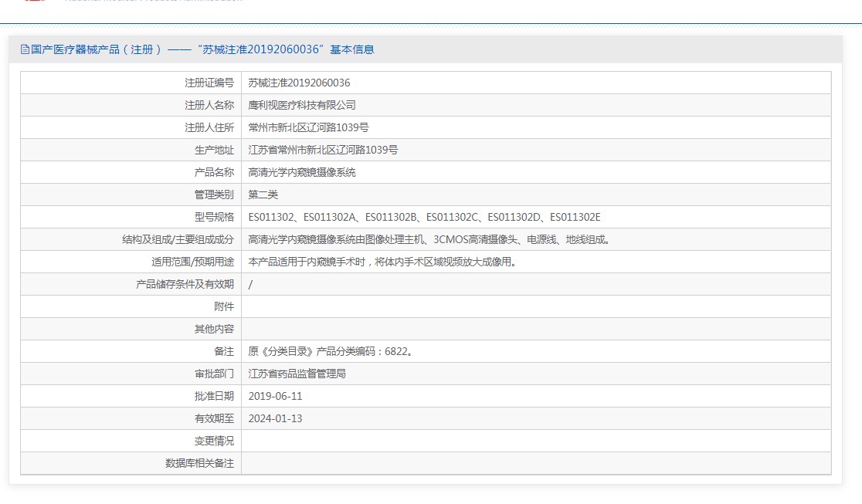Click the 产品名称 label
862x504 pixels.
click(x=215, y=173)
